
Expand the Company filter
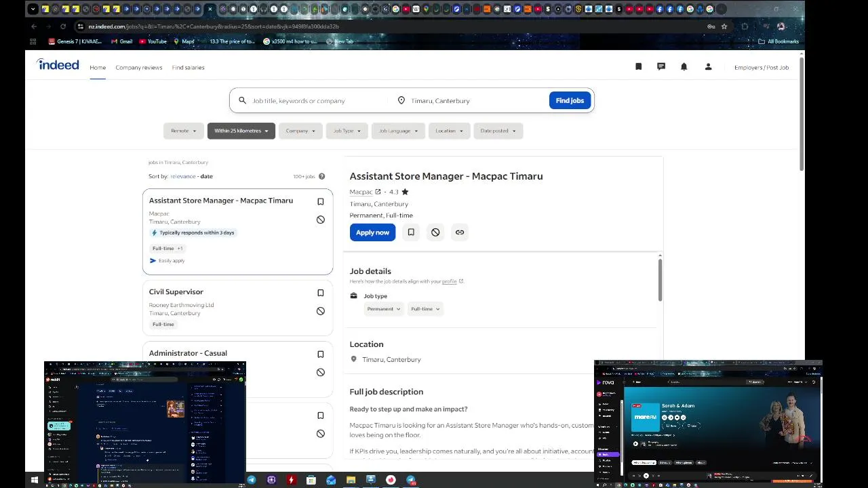tap(300, 131)
